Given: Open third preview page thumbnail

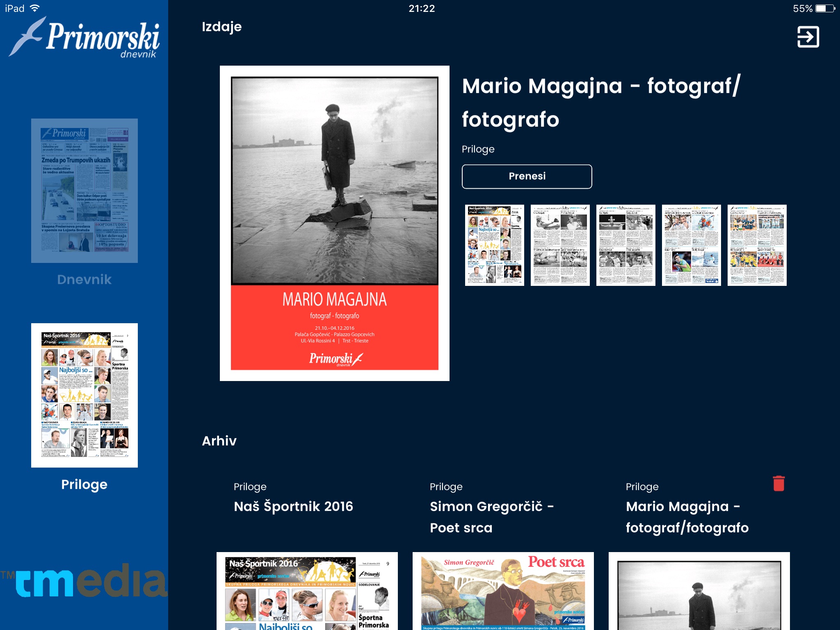Looking at the screenshot, I should point(626,245).
